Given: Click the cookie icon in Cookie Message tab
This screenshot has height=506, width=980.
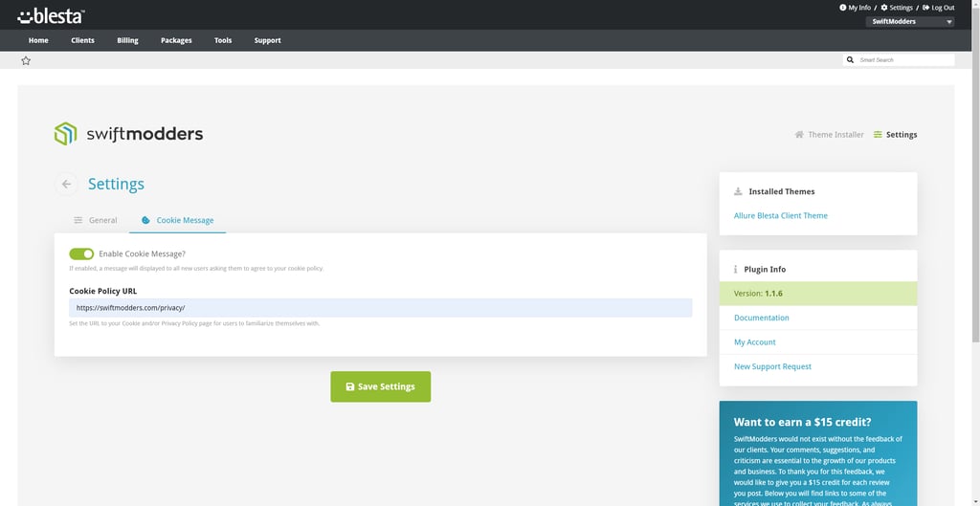Looking at the screenshot, I should [145, 221].
